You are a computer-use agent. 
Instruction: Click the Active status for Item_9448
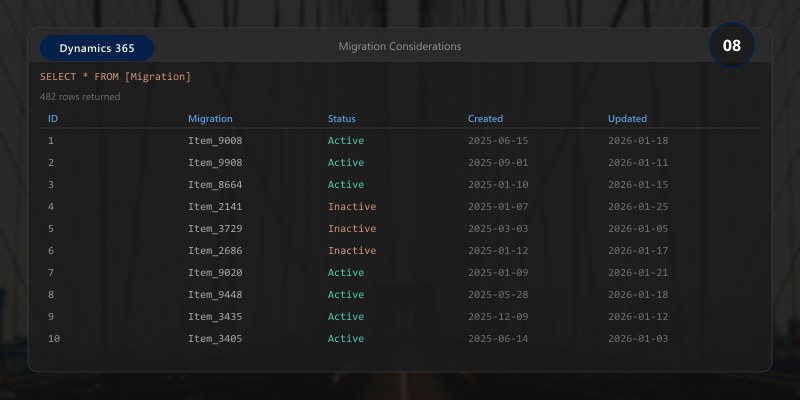click(345, 294)
